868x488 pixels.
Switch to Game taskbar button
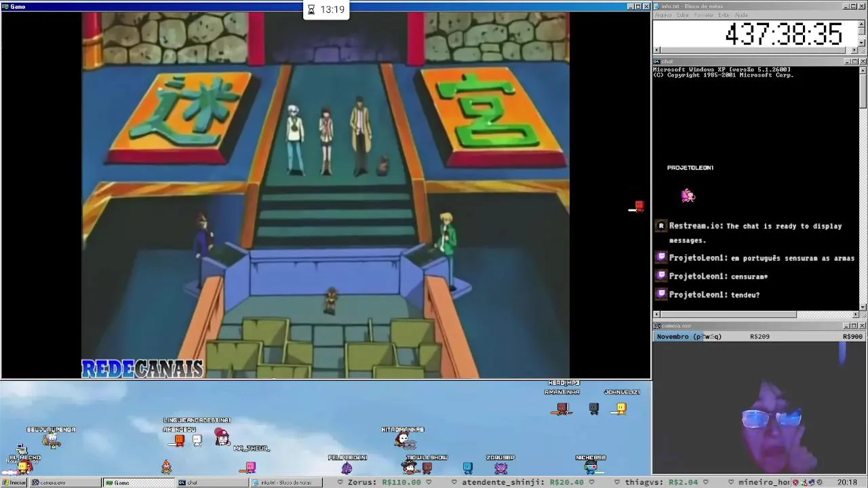(138, 483)
